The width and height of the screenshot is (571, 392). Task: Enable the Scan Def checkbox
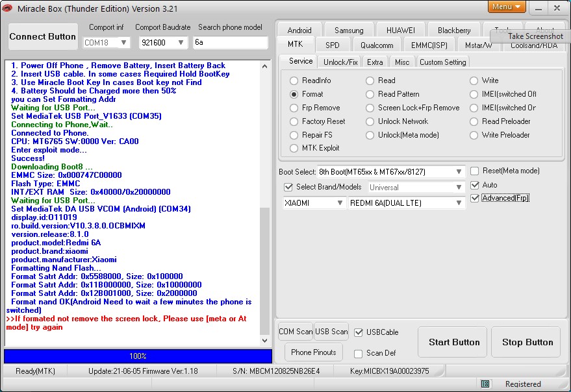point(359,354)
